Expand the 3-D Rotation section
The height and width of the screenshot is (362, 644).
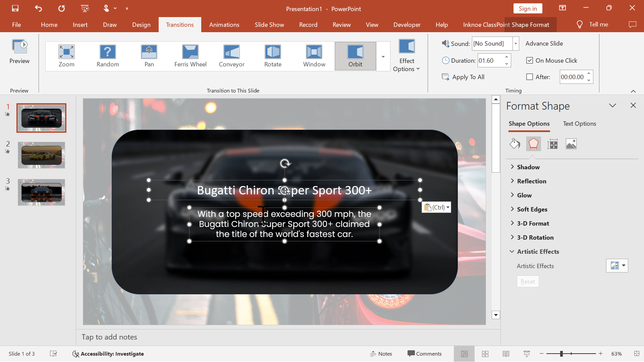535,237
